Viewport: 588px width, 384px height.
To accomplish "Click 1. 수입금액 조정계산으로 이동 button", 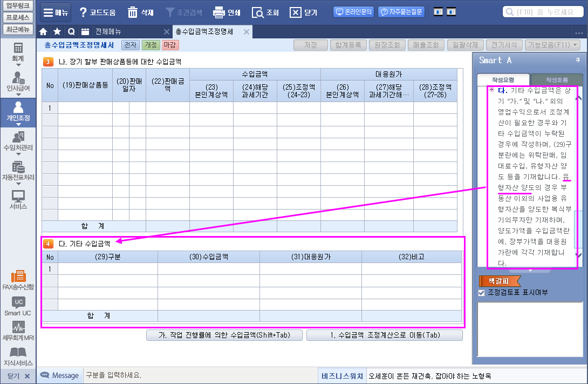I will click(385, 335).
